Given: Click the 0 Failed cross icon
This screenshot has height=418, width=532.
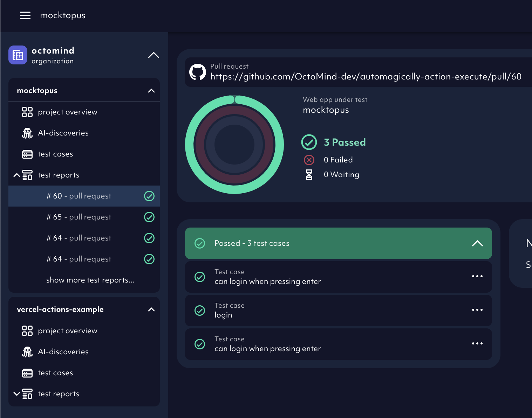Looking at the screenshot, I should pyautogui.click(x=309, y=160).
